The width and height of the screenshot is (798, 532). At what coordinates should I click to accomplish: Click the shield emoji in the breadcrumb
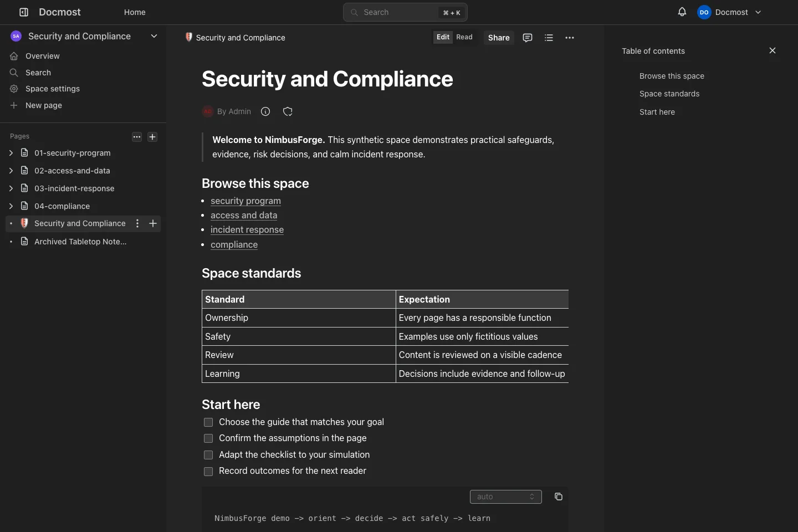[188, 37]
